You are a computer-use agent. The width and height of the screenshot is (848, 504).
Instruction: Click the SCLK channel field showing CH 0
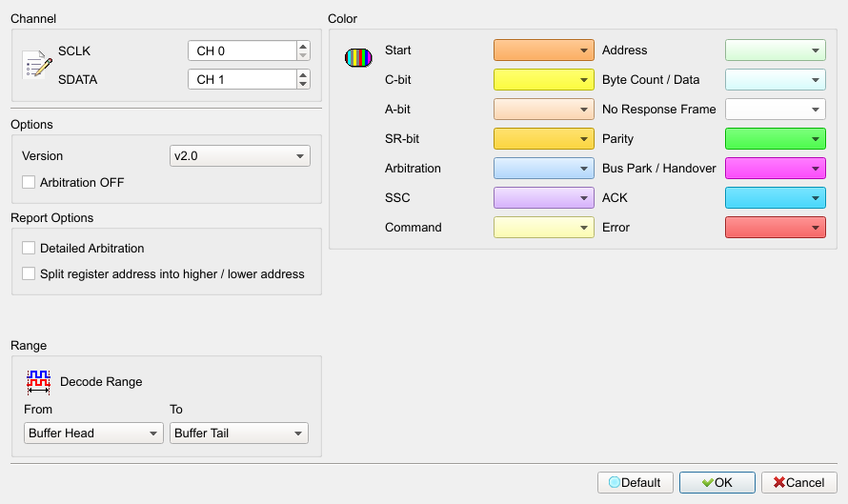242,50
